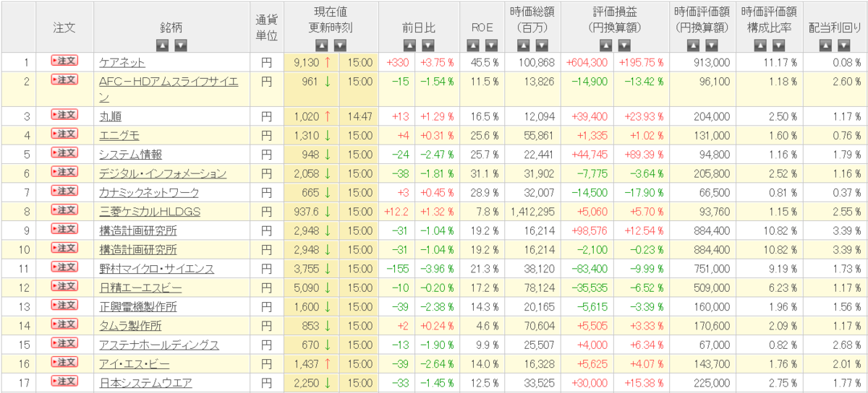Sort 前日比 column ascending with up arrow

click(x=410, y=45)
